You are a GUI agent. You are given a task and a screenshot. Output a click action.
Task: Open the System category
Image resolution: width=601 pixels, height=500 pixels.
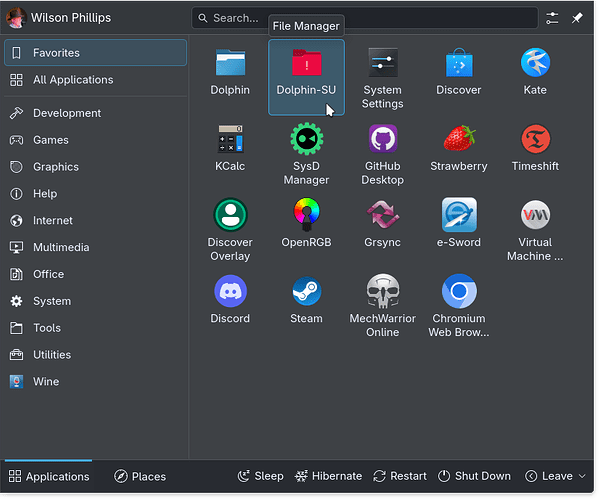[x=95, y=301]
